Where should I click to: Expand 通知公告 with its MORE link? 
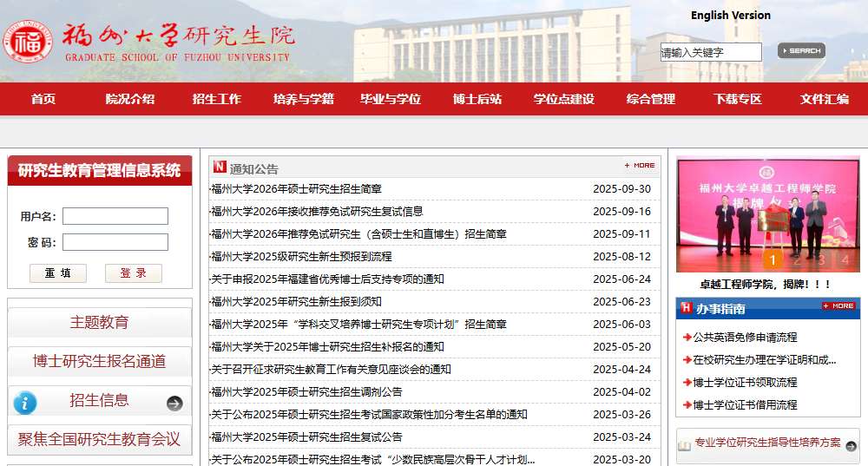pos(640,165)
